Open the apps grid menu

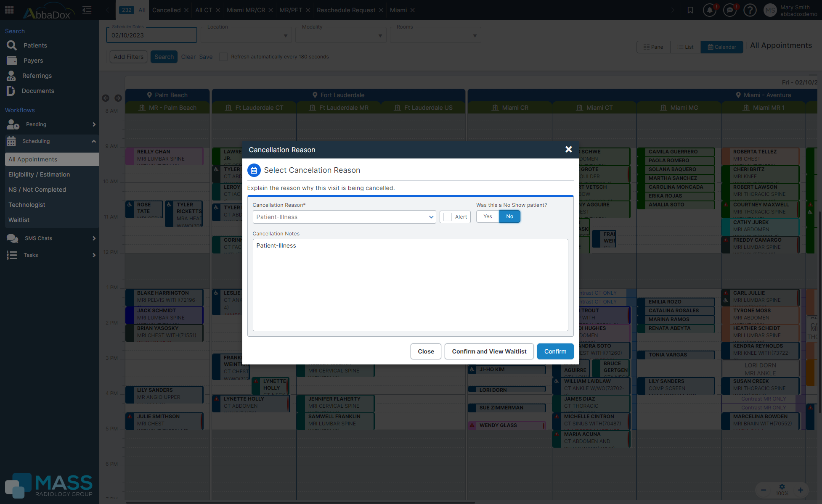click(9, 10)
